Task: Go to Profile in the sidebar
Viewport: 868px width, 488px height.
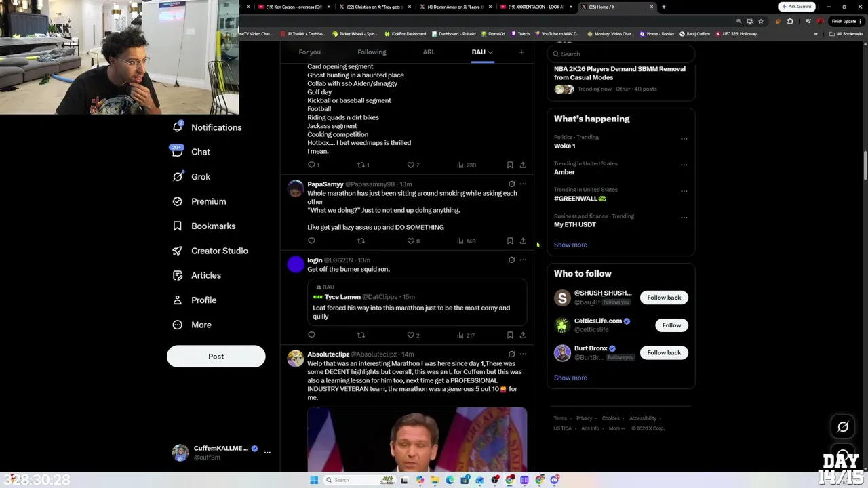Action: (195, 300)
